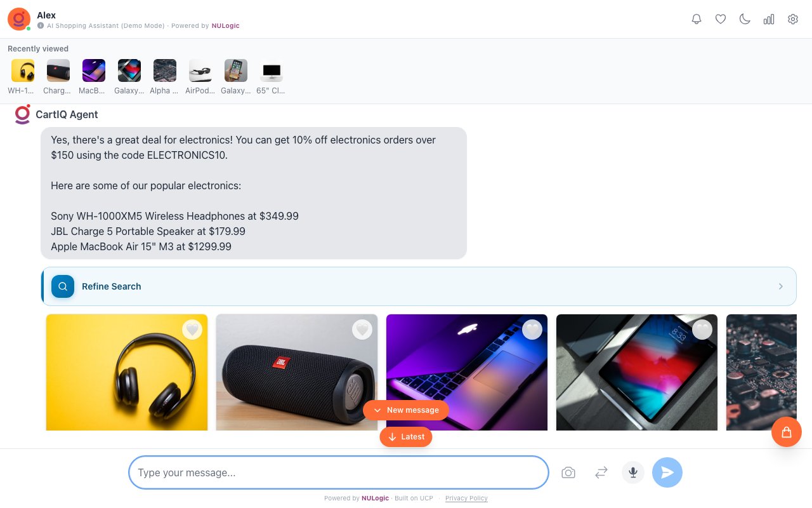Favorite the JBL speaker product card
This screenshot has width=812, height=508.
(x=362, y=330)
